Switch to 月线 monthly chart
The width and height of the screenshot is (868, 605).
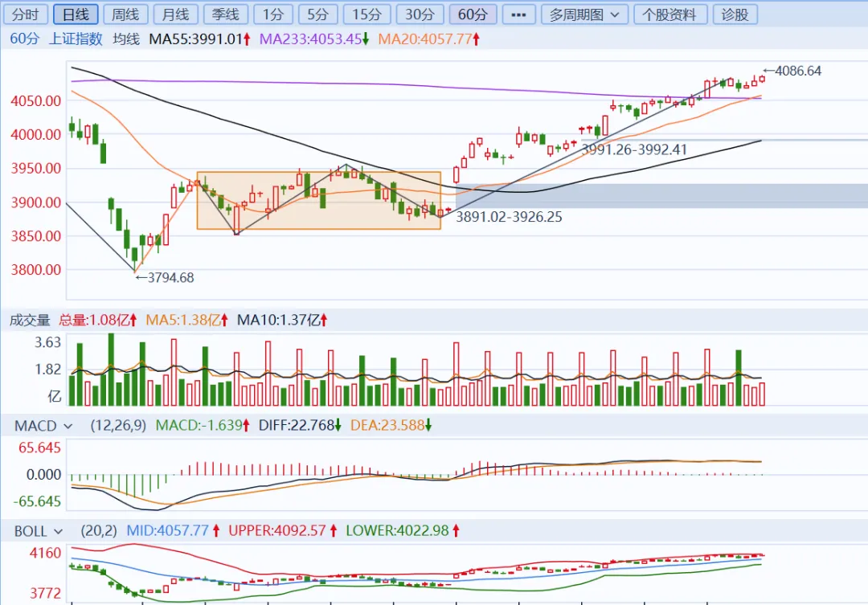175,14
